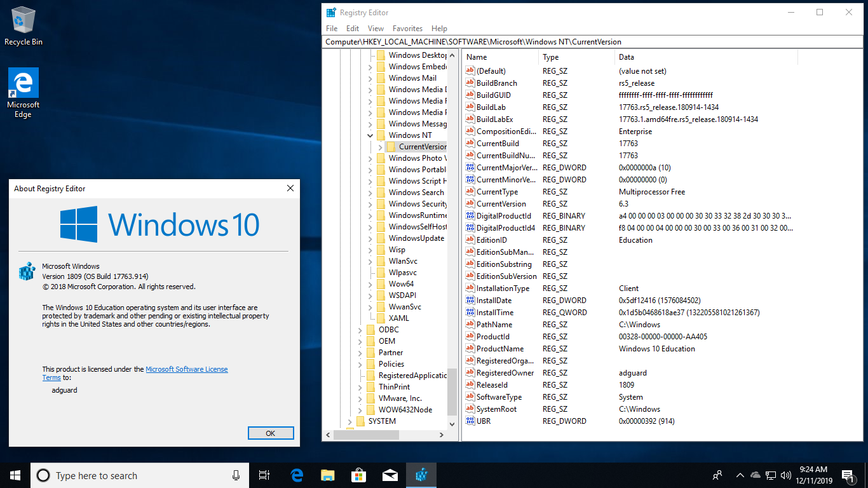Open the Action Center notification icon
Image resolution: width=868 pixels, height=488 pixels.
click(x=847, y=475)
